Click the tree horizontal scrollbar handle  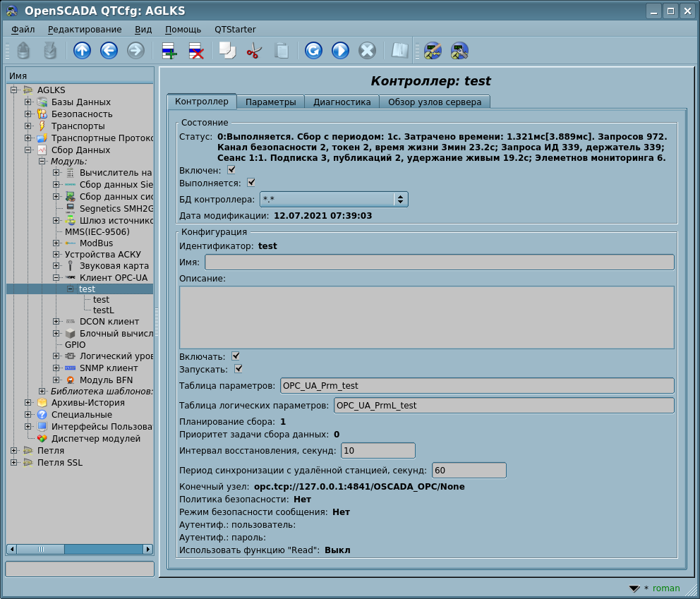41,549
